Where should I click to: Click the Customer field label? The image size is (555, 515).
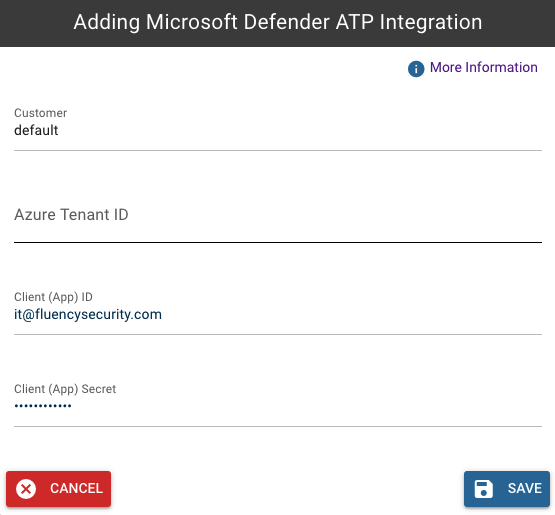pos(40,113)
